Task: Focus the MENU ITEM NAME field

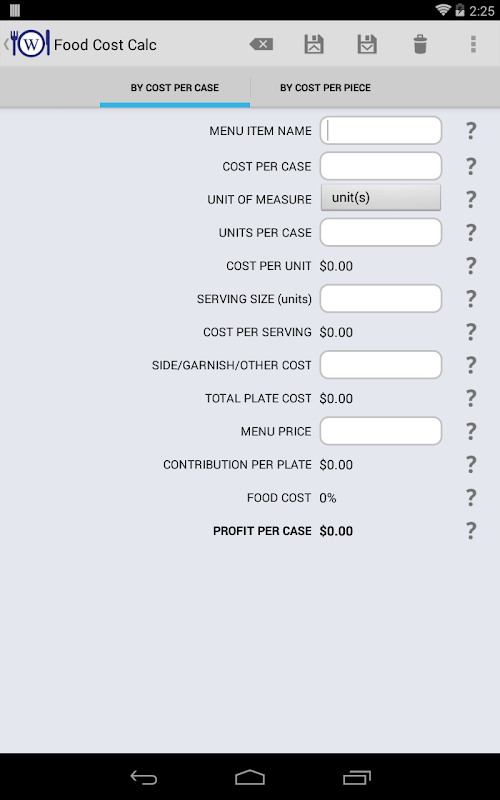Action: (x=381, y=131)
